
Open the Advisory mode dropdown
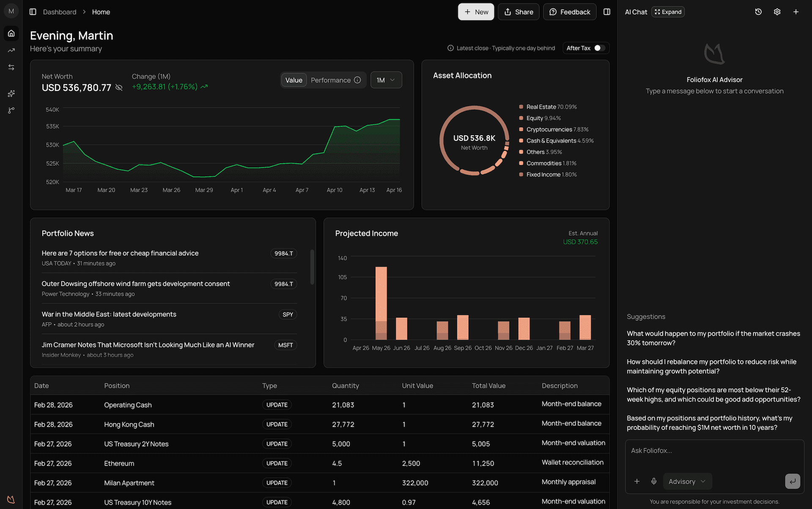pos(687,481)
